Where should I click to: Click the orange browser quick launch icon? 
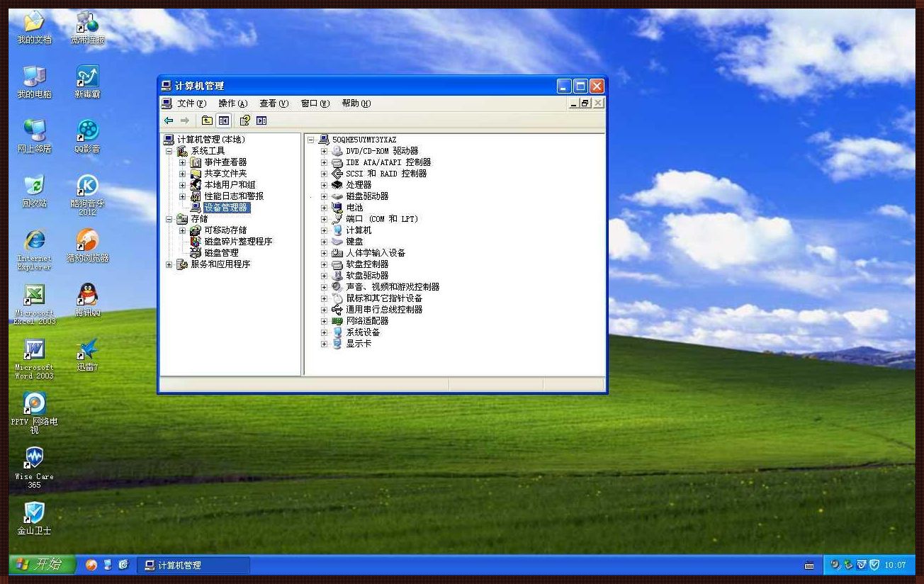pyautogui.click(x=91, y=565)
